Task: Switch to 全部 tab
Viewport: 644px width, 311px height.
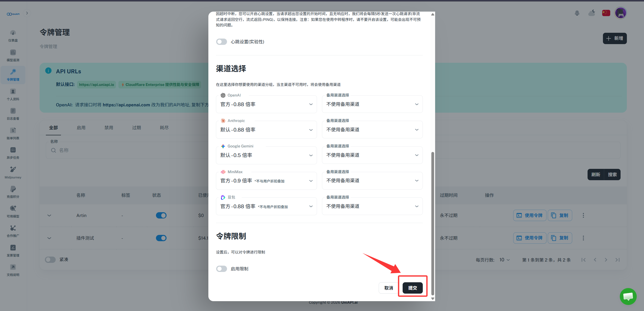Action: 53,128
